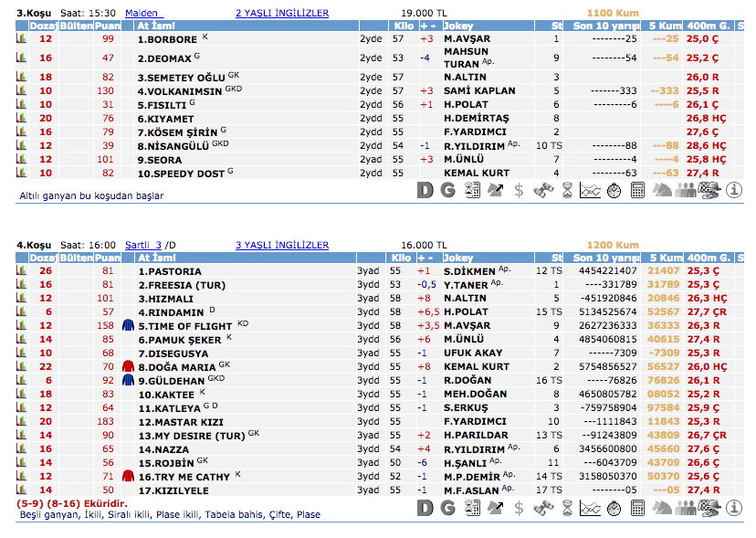Click the red jockey silk beside DOĞA MARIA
The image size is (756, 538).
tap(128, 367)
